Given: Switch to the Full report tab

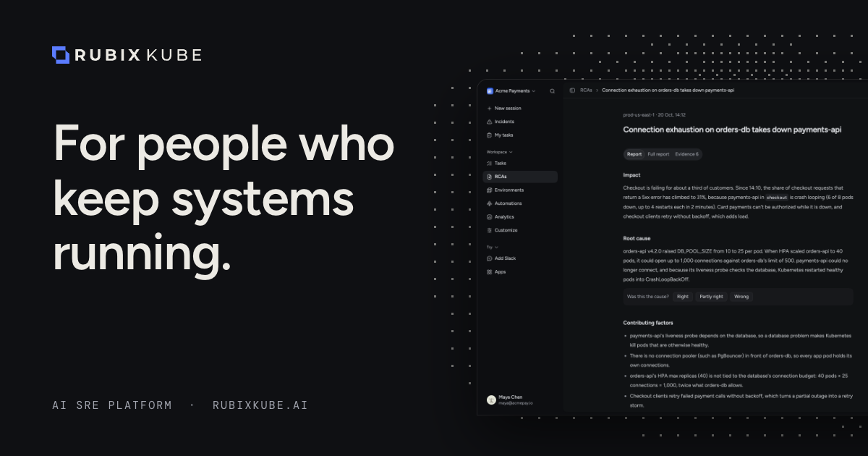Looking at the screenshot, I should (658, 154).
